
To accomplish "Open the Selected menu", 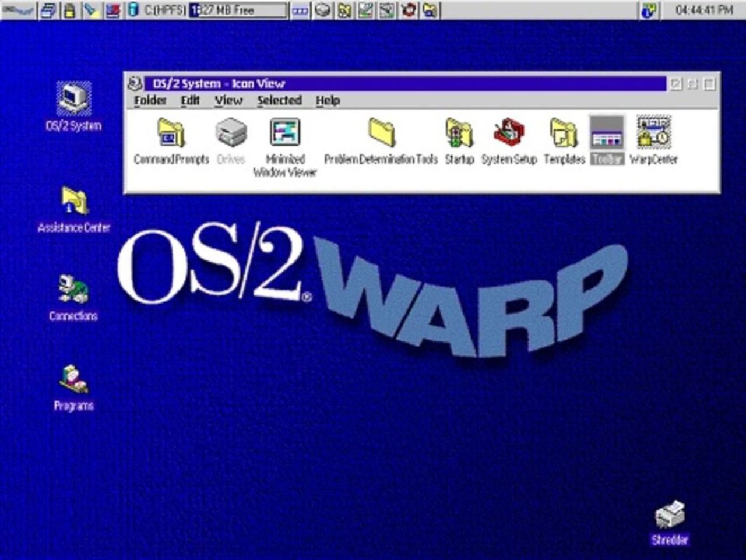I will click(x=279, y=100).
